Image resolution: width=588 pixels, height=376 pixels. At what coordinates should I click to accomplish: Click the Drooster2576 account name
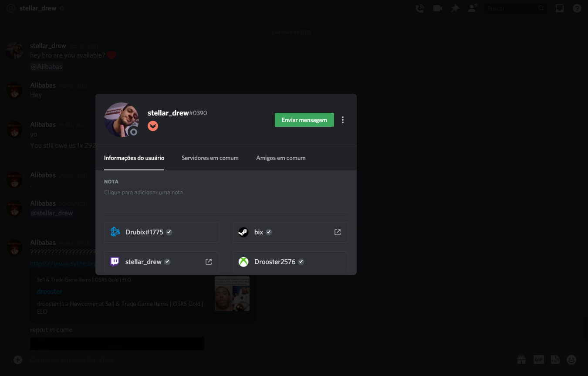pyautogui.click(x=275, y=262)
